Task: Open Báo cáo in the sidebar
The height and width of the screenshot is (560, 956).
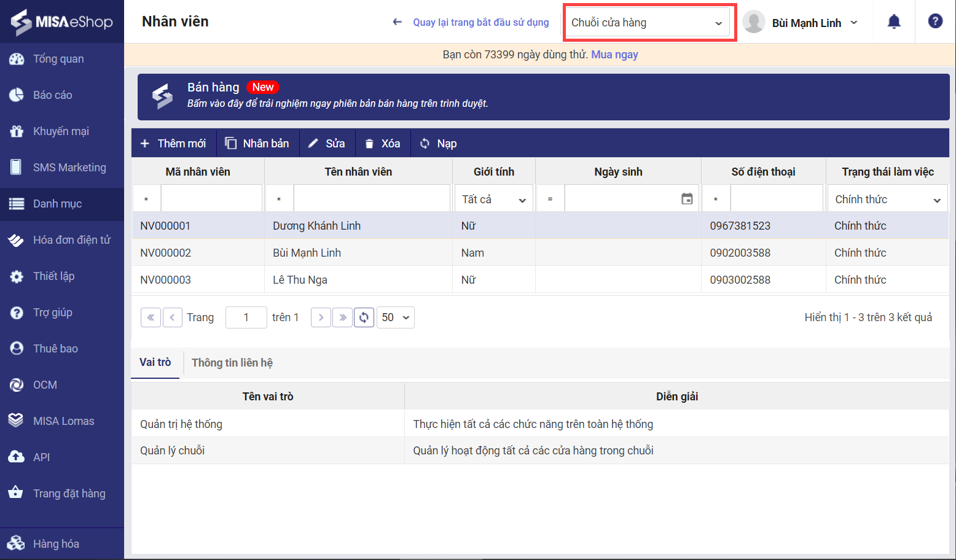Action: tap(53, 95)
